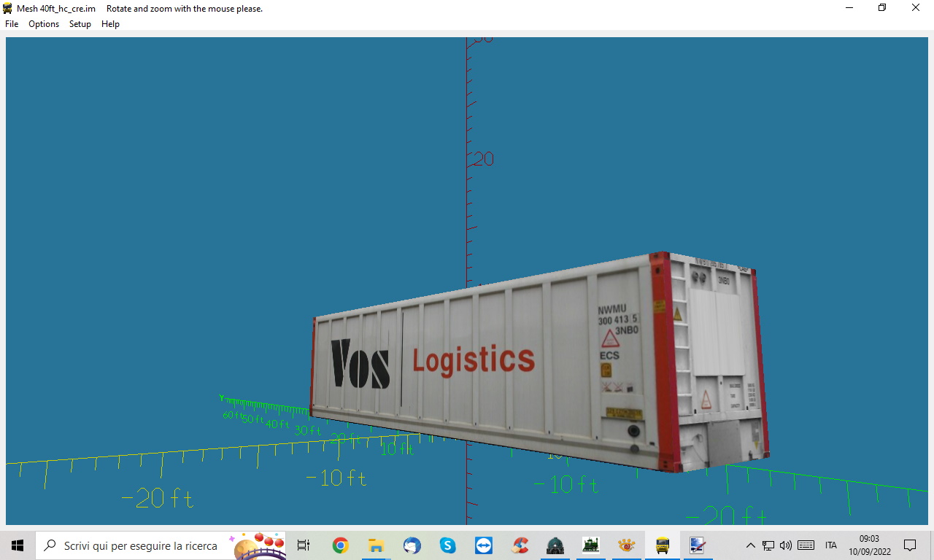
Task: Open CCleaner from the taskbar
Action: 519,545
